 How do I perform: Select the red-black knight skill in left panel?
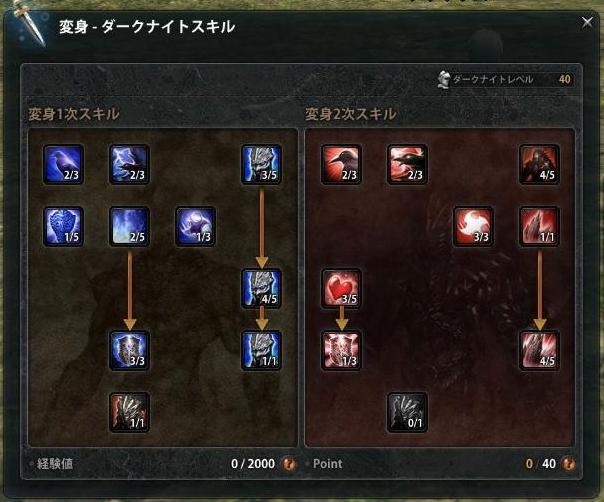(129, 412)
